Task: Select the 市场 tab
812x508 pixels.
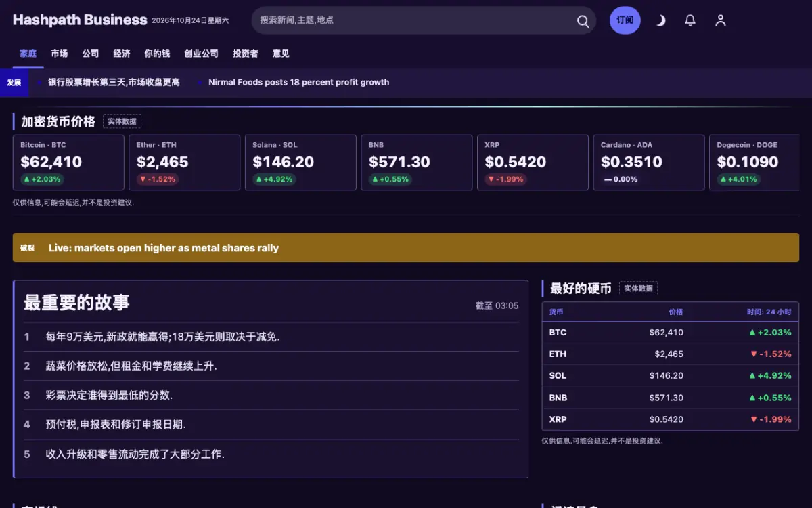Action: [x=60, y=54]
